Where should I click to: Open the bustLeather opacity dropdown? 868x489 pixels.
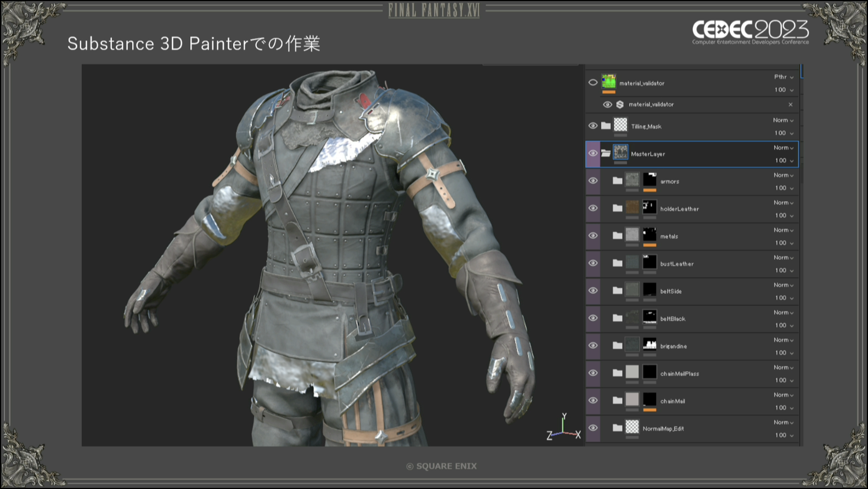784,270
